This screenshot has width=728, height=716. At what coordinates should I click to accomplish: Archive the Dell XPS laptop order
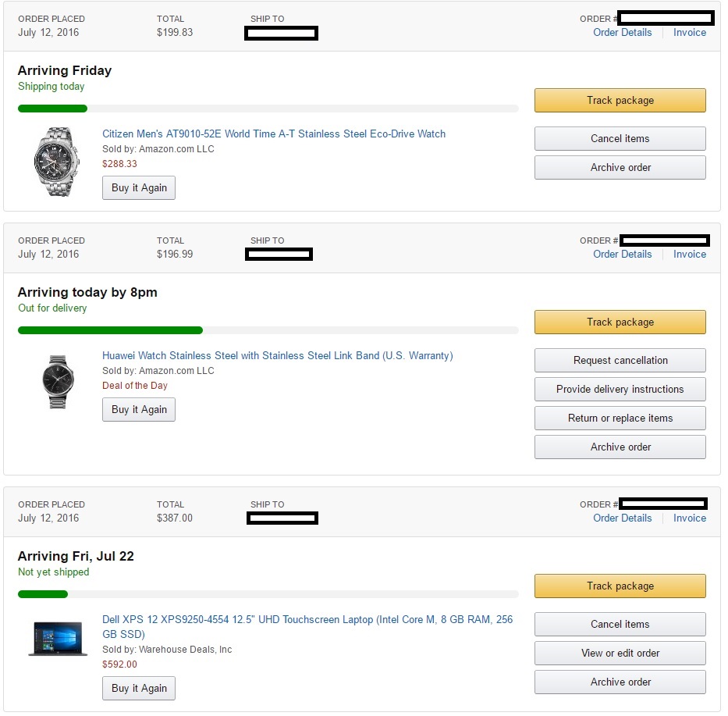coord(620,682)
